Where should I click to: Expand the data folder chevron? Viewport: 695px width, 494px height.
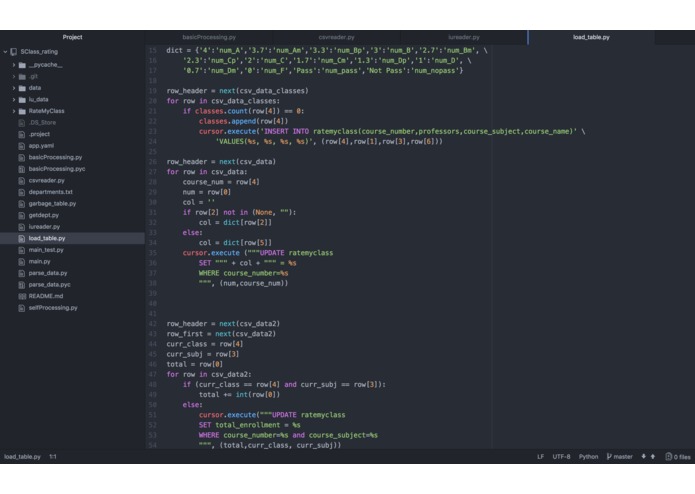click(x=14, y=88)
